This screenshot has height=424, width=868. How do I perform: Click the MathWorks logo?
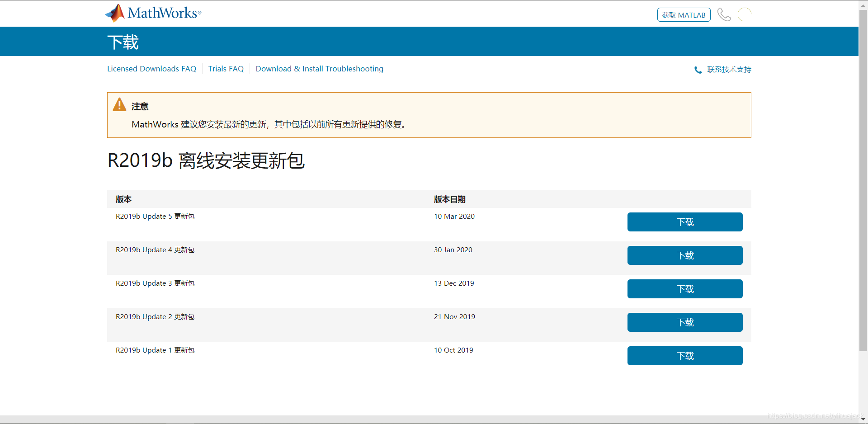[x=153, y=13]
